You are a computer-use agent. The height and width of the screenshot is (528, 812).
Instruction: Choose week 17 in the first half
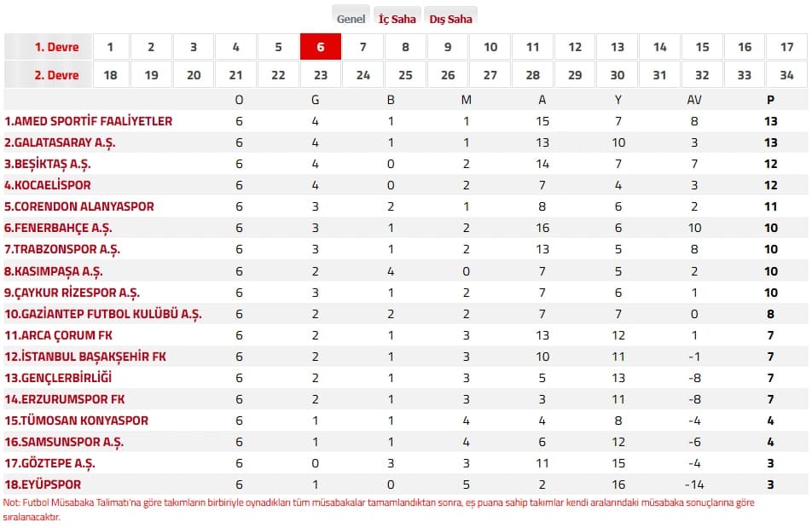click(x=786, y=47)
